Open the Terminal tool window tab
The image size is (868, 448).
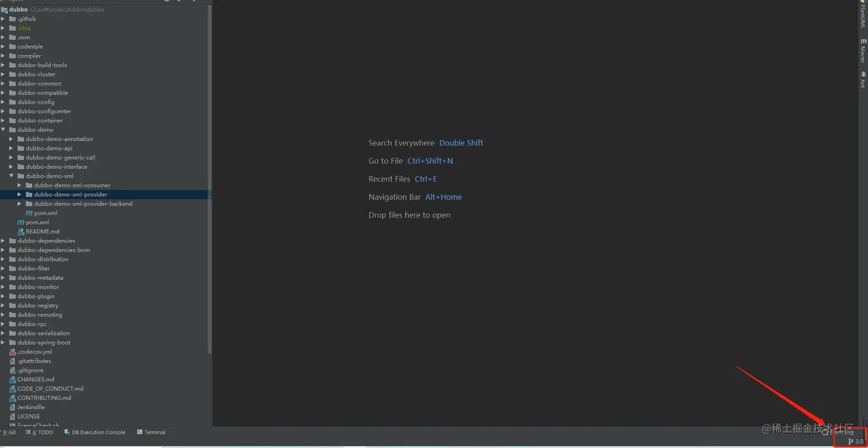click(152, 432)
